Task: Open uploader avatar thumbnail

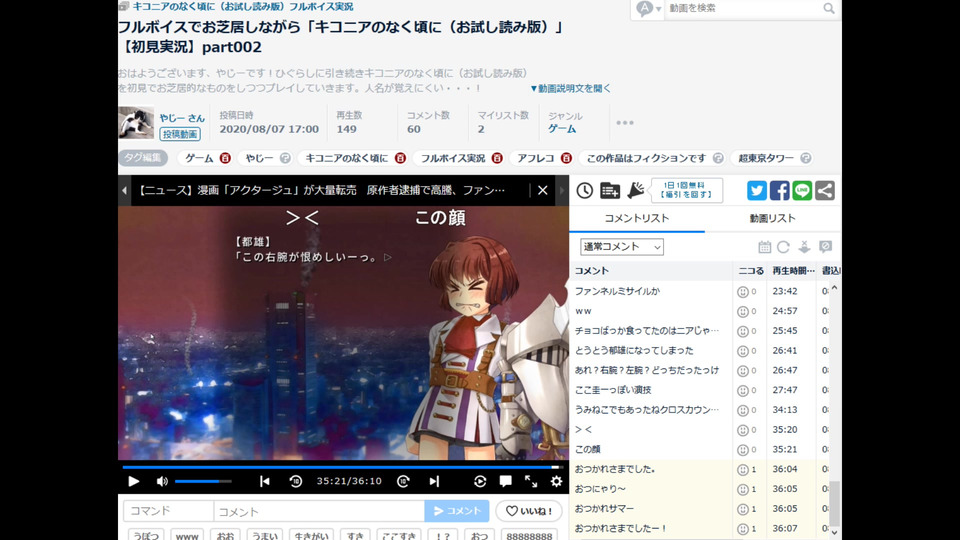Action: (136, 123)
